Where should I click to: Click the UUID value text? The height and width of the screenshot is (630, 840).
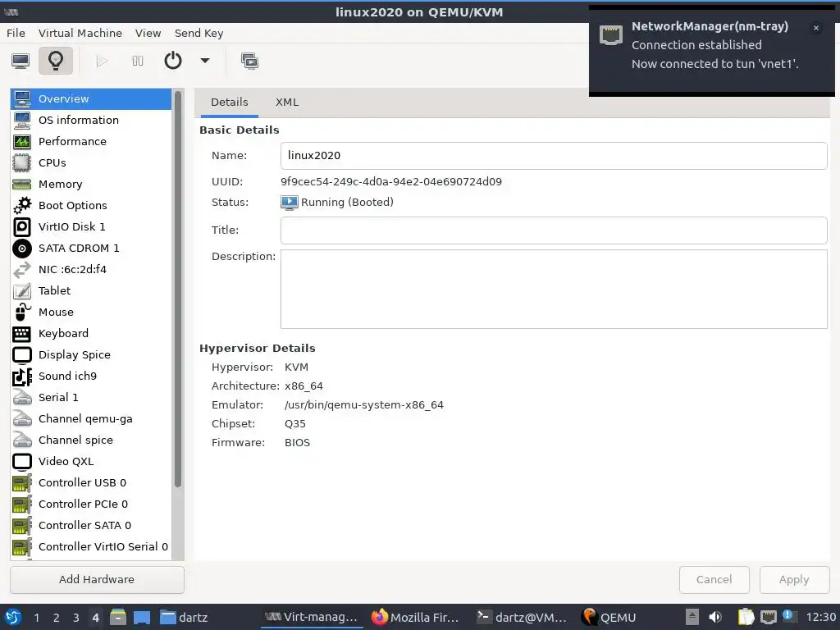(x=391, y=181)
